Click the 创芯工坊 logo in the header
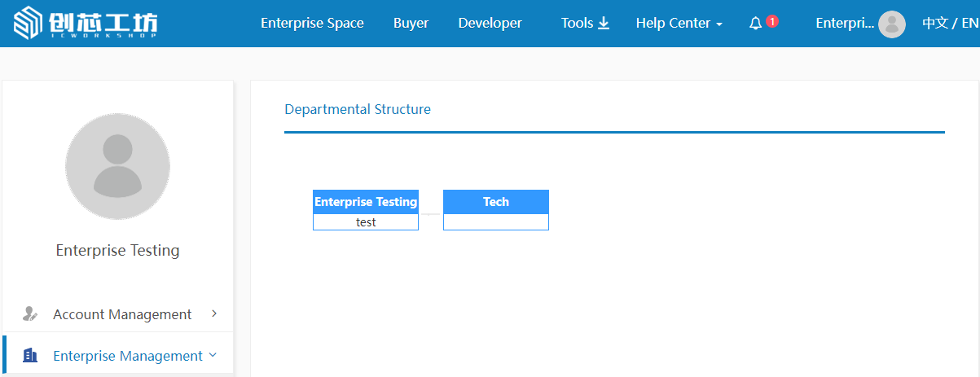The width and height of the screenshot is (980, 377). (x=86, y=24)
